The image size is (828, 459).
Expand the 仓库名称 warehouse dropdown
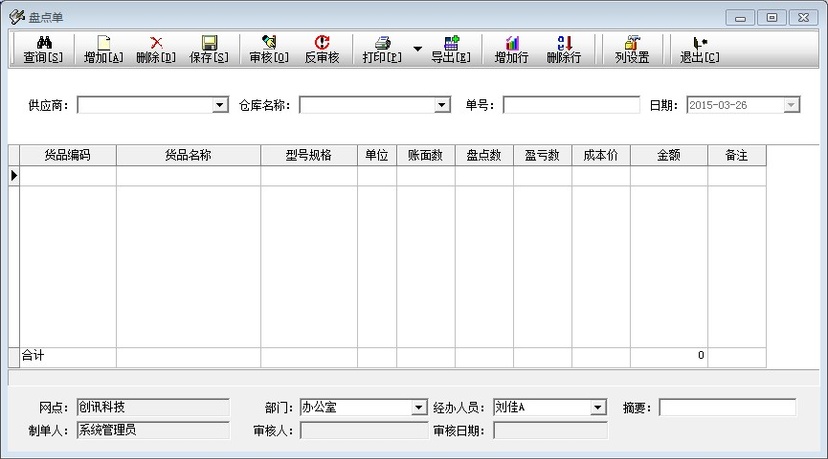click(442, 105)
